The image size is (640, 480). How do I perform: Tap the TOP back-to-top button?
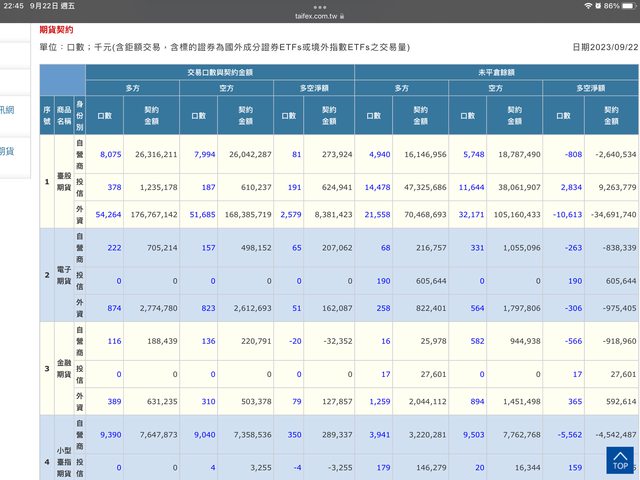point(620,460)
